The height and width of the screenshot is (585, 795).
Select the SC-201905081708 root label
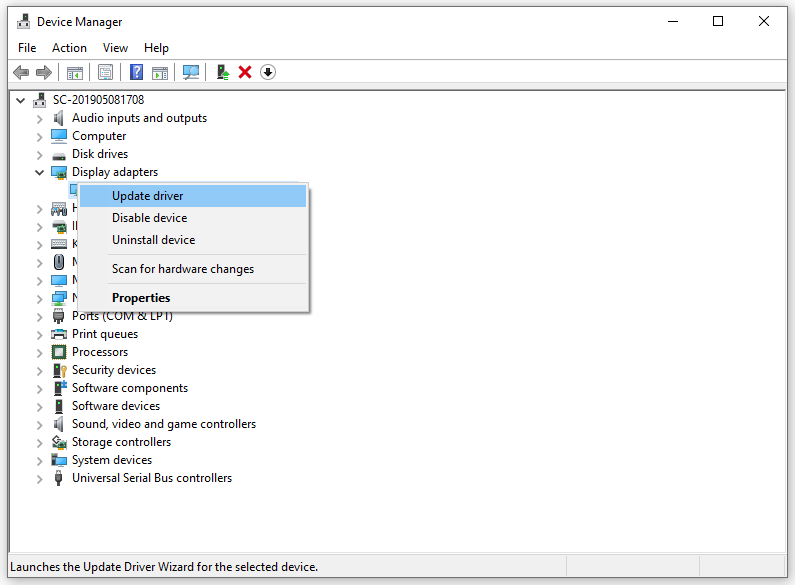[x=98, y=100]
